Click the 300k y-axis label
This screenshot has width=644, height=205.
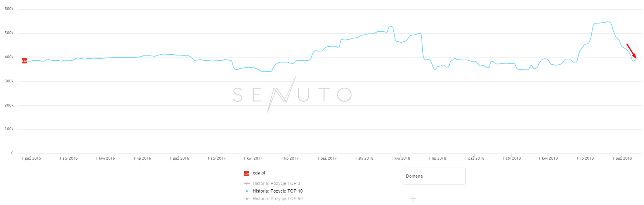click(x=9, y=81)
